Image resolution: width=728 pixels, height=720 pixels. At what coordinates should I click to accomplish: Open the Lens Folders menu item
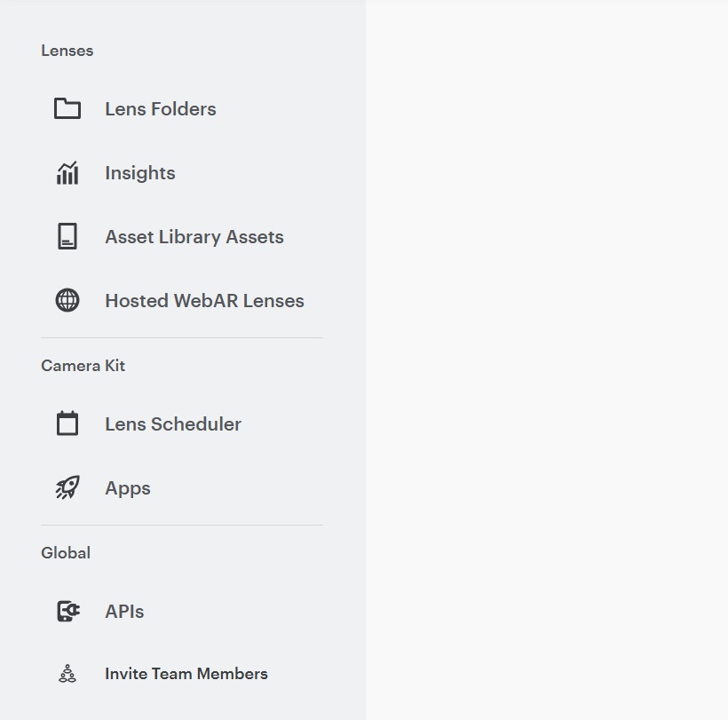[161, 109]
